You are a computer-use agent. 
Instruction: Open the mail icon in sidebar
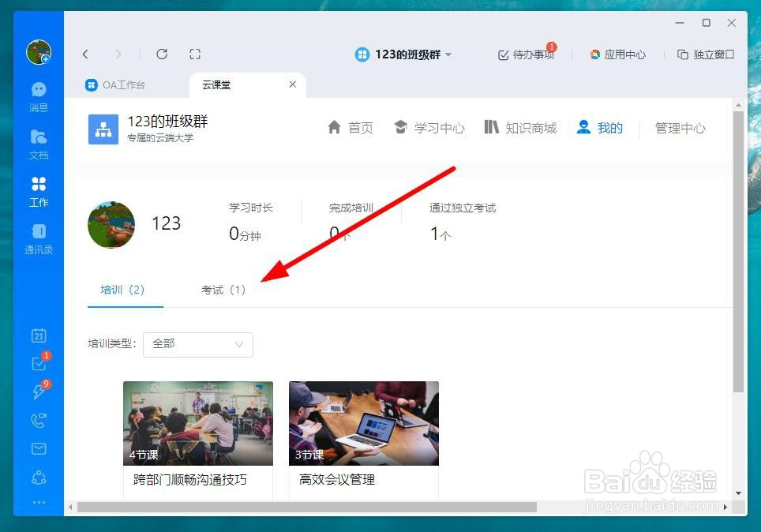tap(39, 448)
